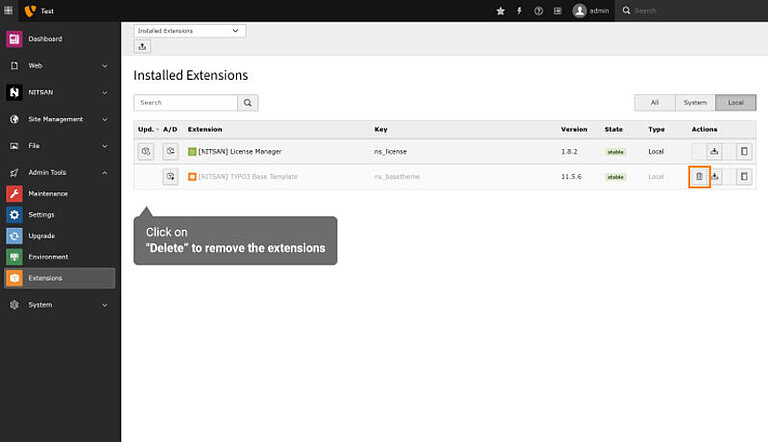Open the admin user menu
The width and height of the screenshot is (768, 442).
click(x=591, y=10)
